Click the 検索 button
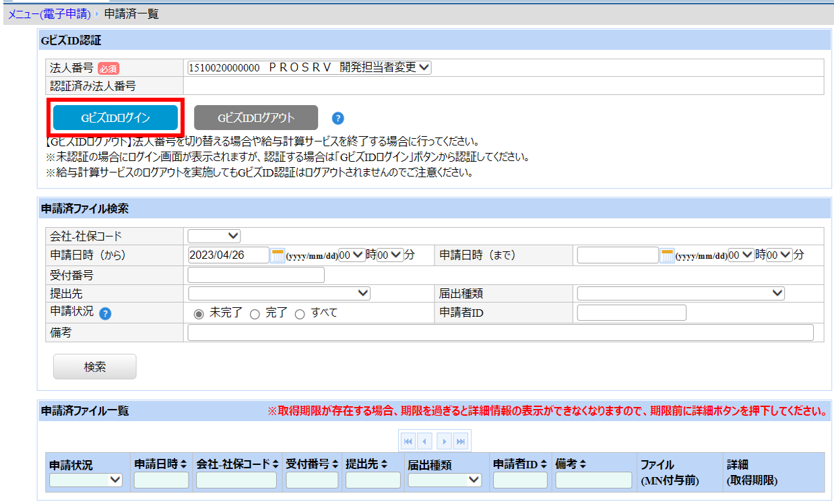The image size is (834, 504). point(95,367)
